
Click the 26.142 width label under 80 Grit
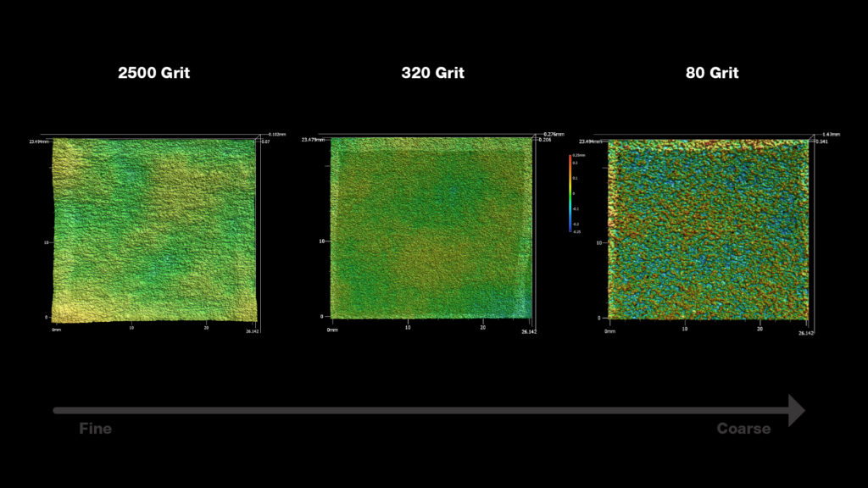pyautogui.click(x=806, y=331)
